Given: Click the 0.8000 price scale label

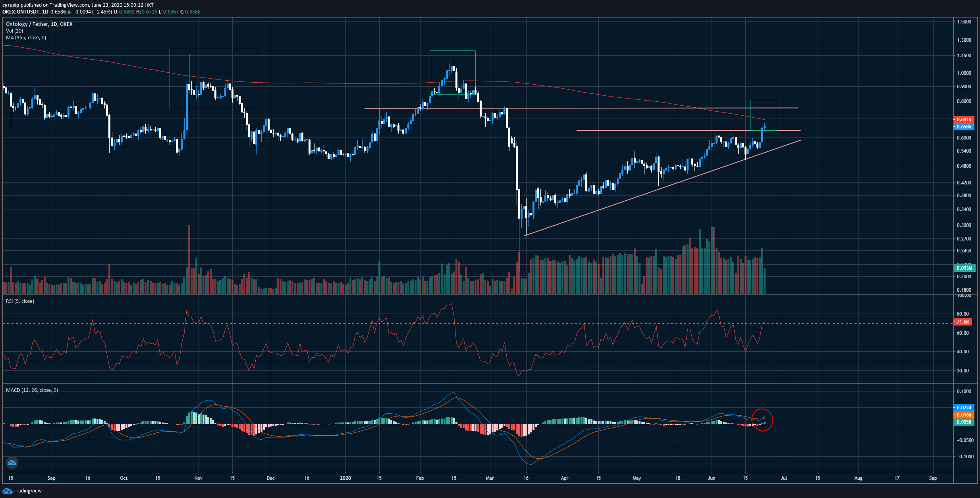Looking at the screenshot, I should [x=964, y=101].
